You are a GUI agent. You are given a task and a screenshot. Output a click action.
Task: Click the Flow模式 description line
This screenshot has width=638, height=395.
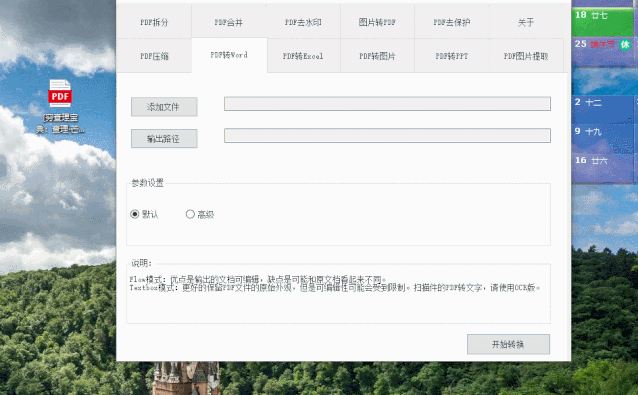click(x=258, y=279)
